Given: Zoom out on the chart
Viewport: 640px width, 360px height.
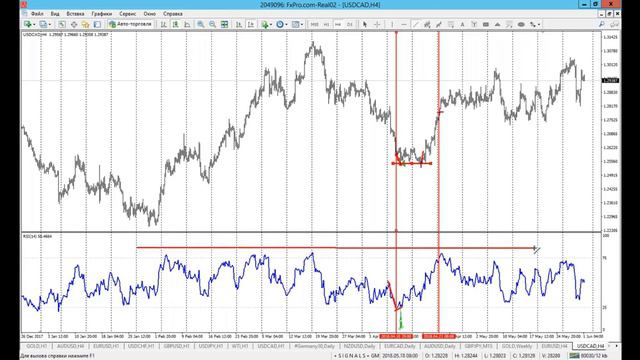Looking at the screenshot, I should pos(213,24).
